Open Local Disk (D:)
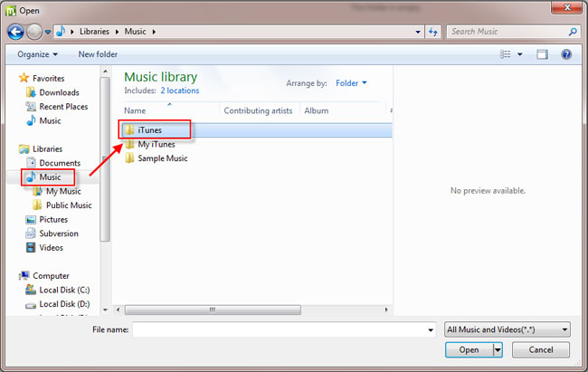This screenshot has width=588, height=372. pyautogui.click(x=64, y=304)
